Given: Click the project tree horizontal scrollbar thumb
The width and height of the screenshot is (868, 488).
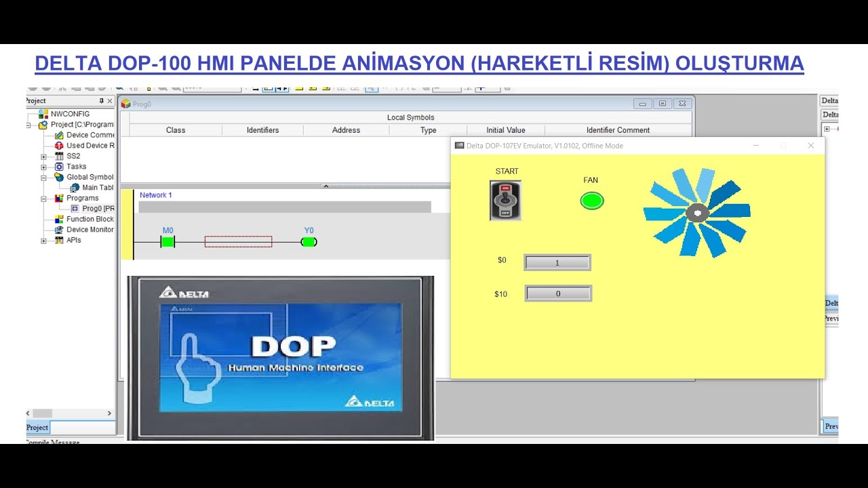Looking at the screenshot, I should coord(42,413).
